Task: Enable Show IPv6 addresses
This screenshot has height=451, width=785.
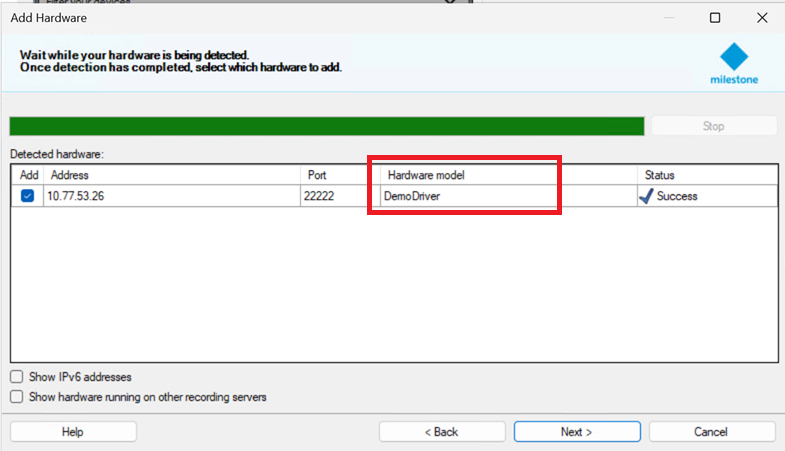Action: pyautogui.click(x=17, y=377)
